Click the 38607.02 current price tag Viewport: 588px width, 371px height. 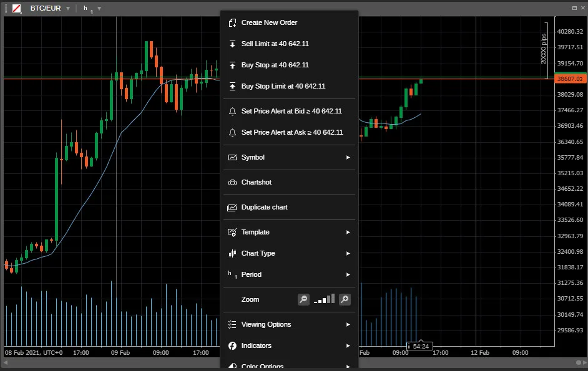click(x=571, y=79)
